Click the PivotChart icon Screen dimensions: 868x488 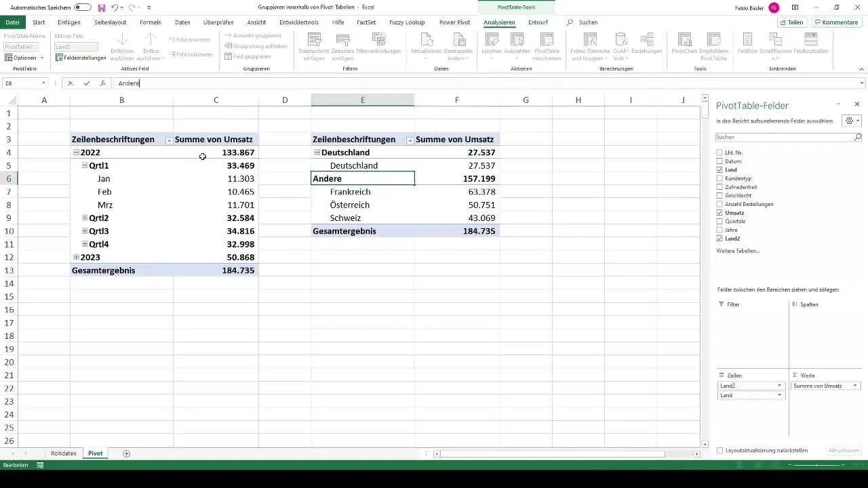pos(685,39)
